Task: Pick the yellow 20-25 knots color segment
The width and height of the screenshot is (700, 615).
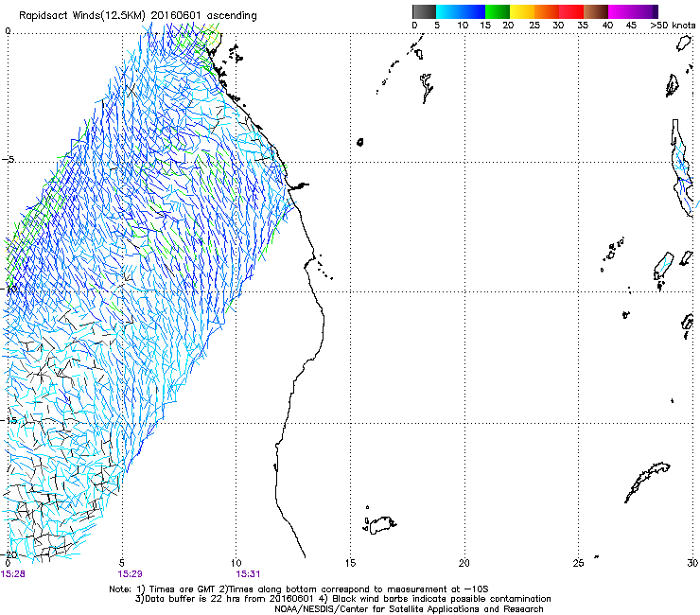Action: 522,11
